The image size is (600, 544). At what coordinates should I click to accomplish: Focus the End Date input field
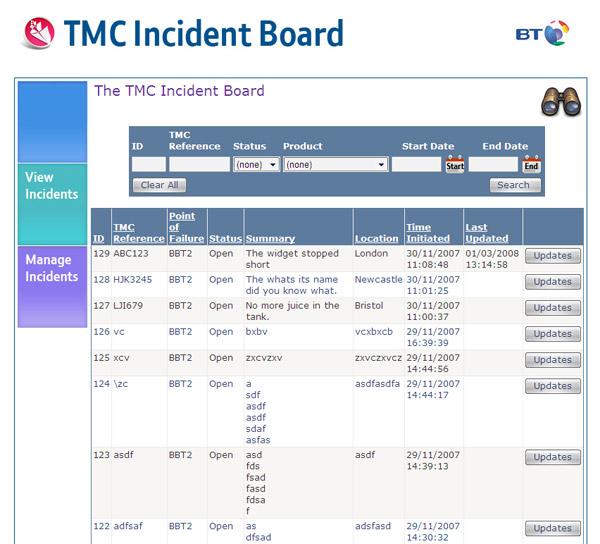point(493,164)
